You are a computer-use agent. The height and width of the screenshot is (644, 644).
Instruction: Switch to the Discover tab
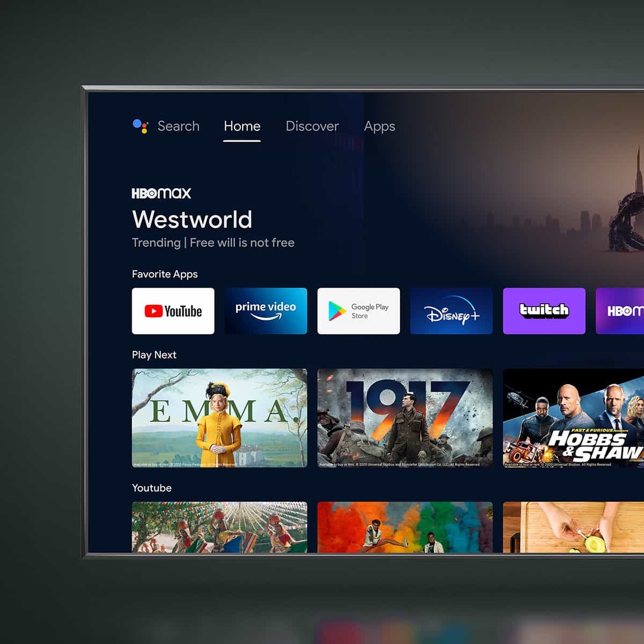[312, 126]
